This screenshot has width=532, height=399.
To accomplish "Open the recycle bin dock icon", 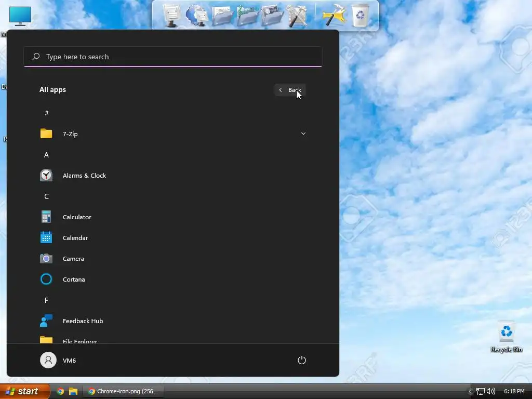I will tap(360, 15).
